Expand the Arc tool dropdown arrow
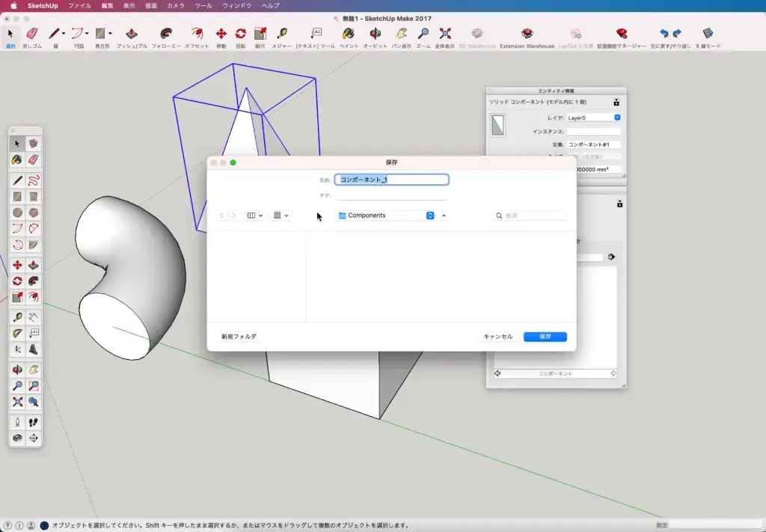The width and height of the screenshot is (766, 532). [87, 33]
